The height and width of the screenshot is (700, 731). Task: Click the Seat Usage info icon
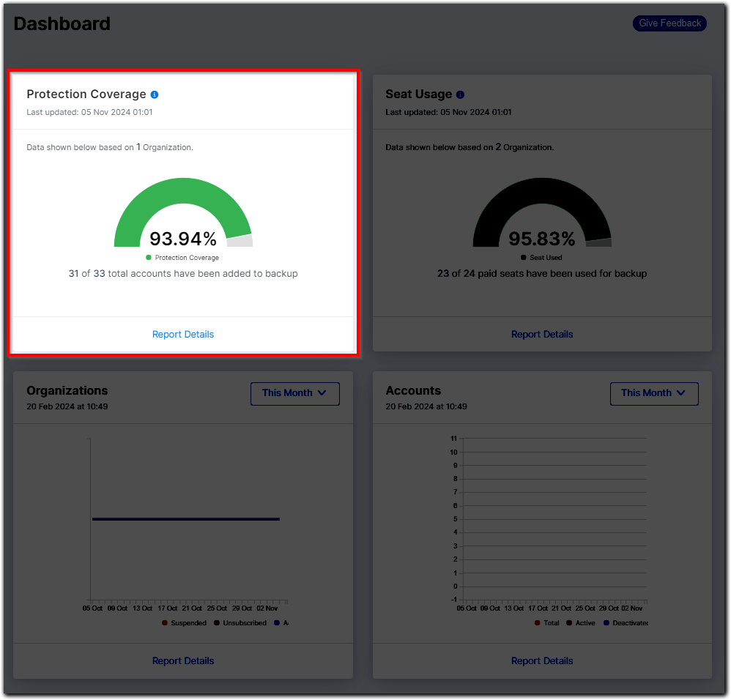459,94
